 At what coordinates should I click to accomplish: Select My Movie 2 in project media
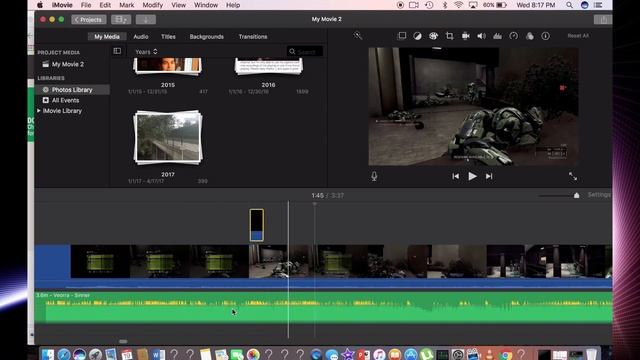point(68,64)
